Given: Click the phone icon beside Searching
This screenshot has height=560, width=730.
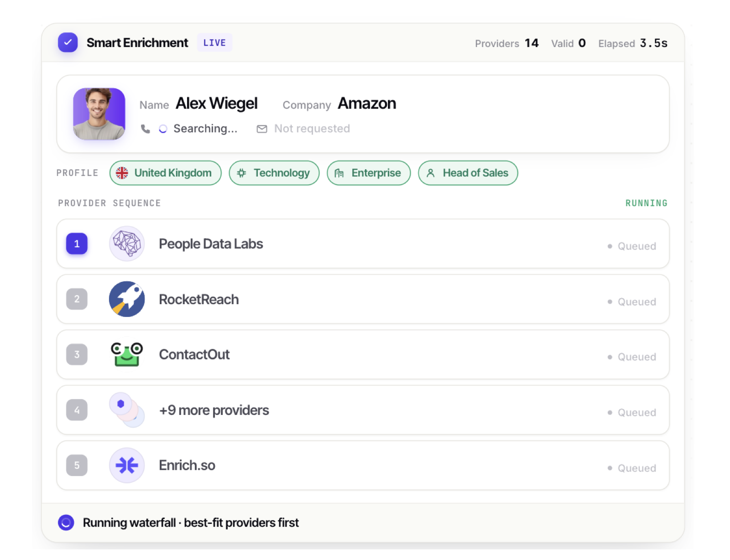Looking at the screenshot, I should pyautogui.click(x=145, y=129).
